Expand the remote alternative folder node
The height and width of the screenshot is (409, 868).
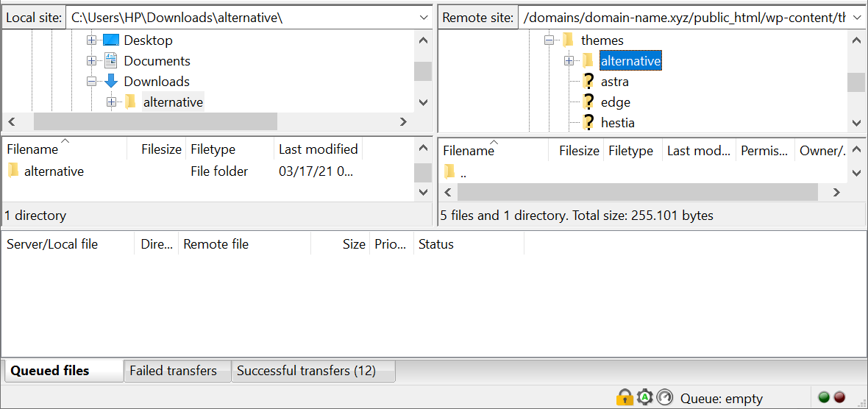point(569,61)
